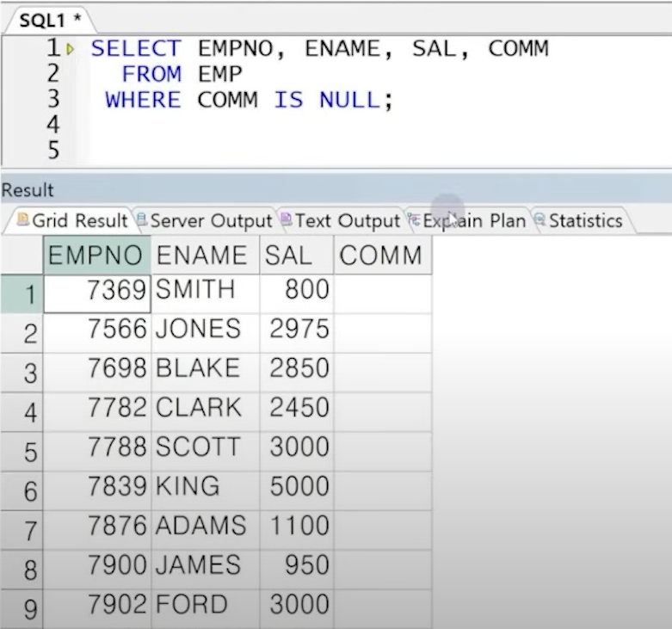The width and height of the screenshot is (672, 629).
Task: Click the EMPNO cell 7900
Action: [97, 570]
